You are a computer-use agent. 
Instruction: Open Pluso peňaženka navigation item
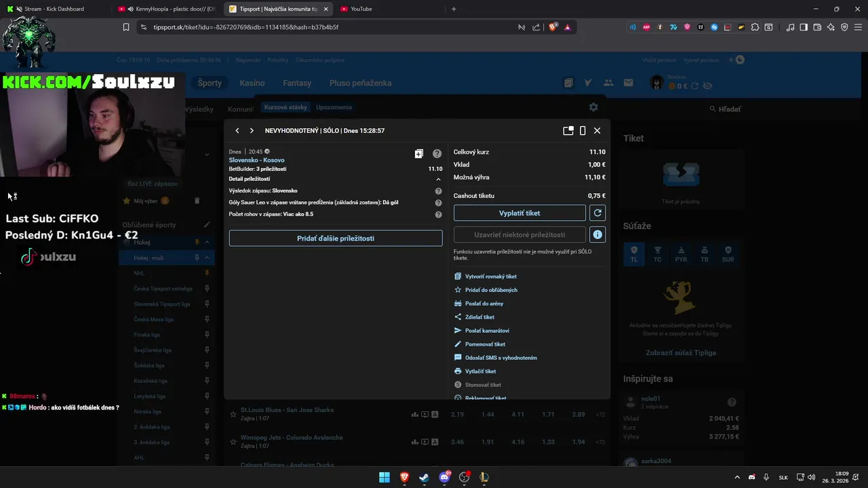(360, 83)
